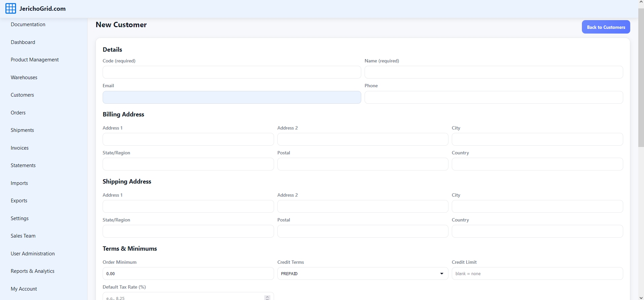Click the Credit Limit input field
Screen dimensions: 644x300
(x=537, y=273)
